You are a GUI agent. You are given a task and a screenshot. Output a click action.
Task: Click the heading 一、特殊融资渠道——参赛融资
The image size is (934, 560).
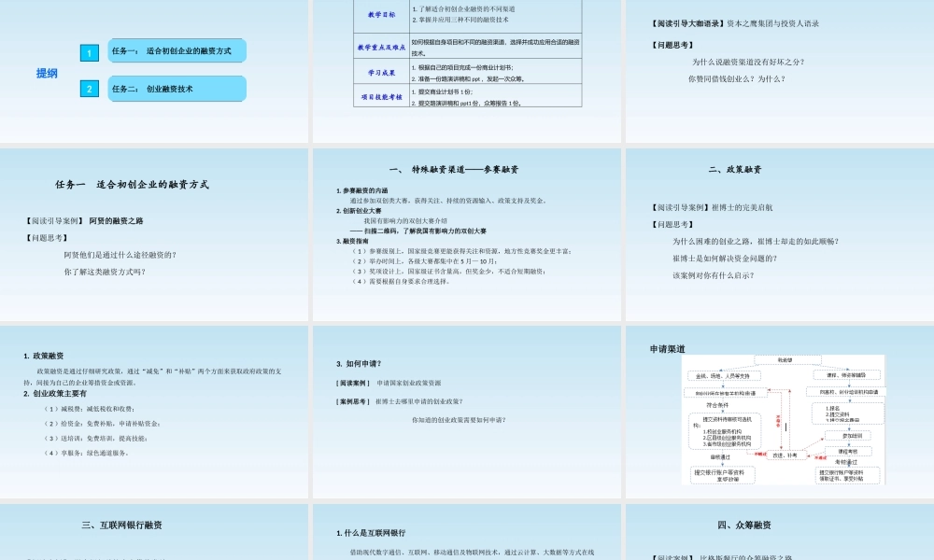pos(453,169)
